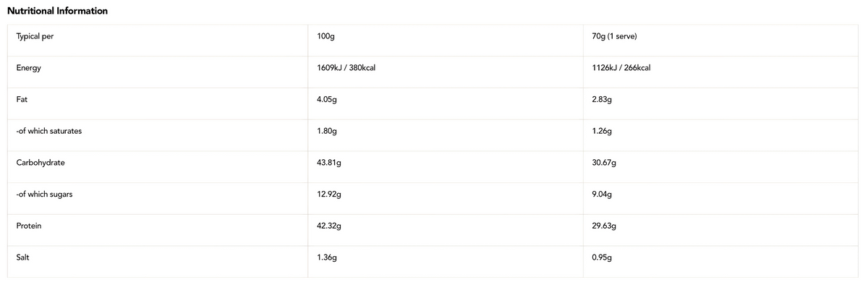The width and height of the screenshot is (868, 285).
Task: Click the 29.63g protein per serve value
Action: [604, 226]
